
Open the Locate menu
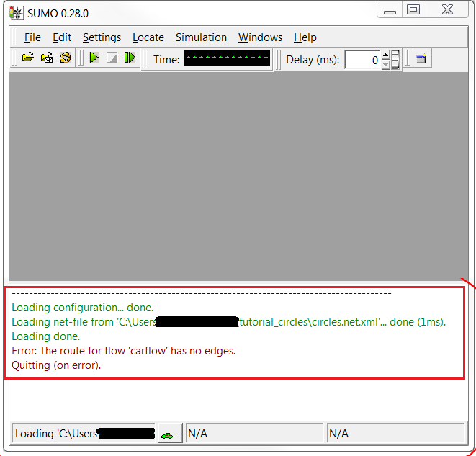pyautogui.click(x=148, y=37)
